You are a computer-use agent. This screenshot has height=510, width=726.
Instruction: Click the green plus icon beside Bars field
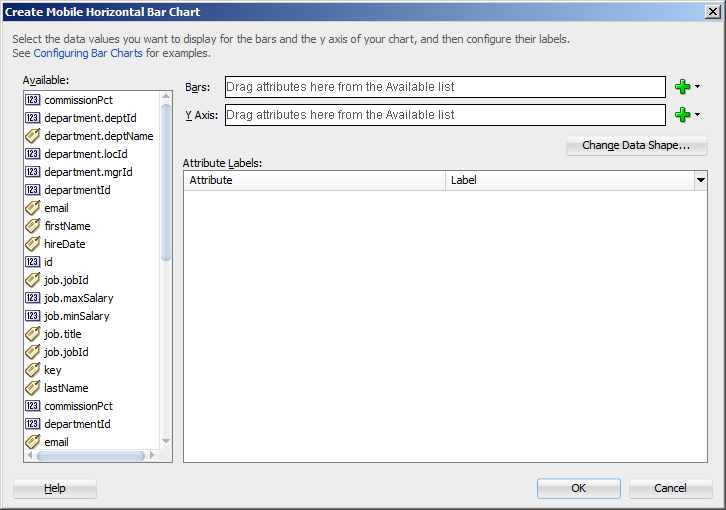682,87
